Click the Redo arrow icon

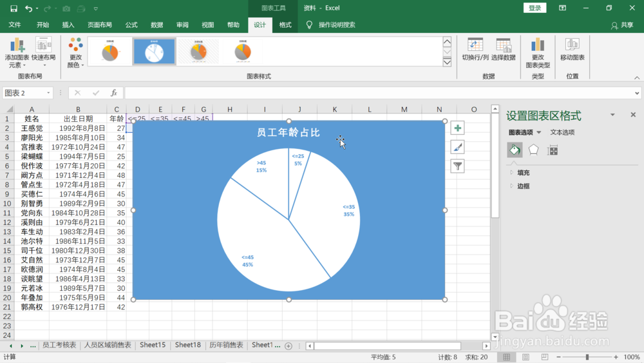click(47, 8)
